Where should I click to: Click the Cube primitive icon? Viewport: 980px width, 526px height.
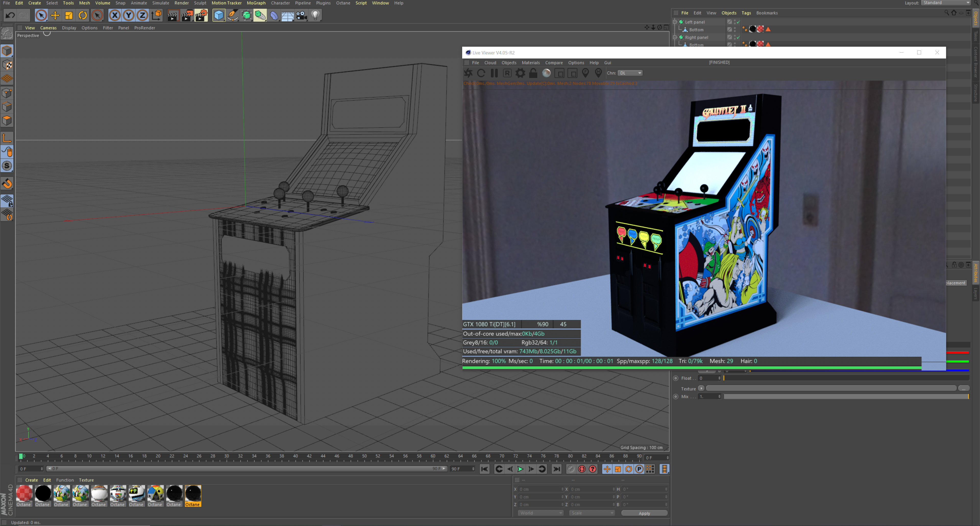[219, 15]
